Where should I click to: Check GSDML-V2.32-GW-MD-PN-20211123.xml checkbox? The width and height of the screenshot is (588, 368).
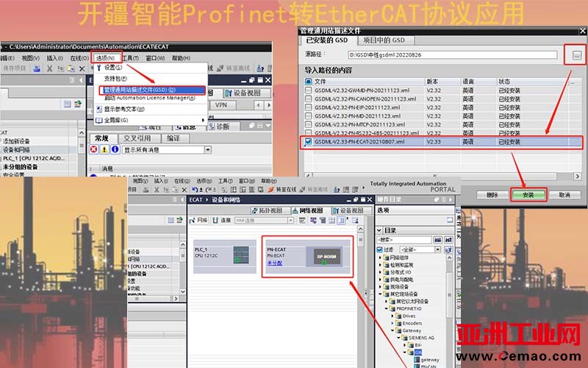coord(308,91)
